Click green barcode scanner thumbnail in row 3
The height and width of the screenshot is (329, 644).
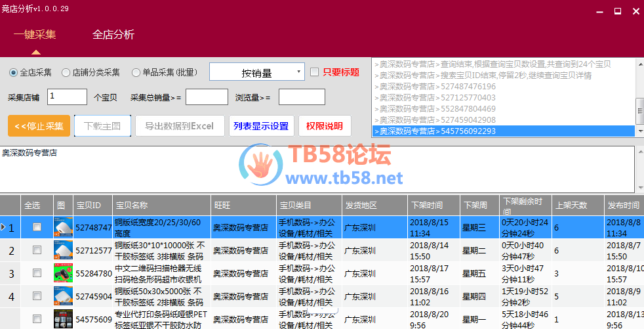coord(62,273)
